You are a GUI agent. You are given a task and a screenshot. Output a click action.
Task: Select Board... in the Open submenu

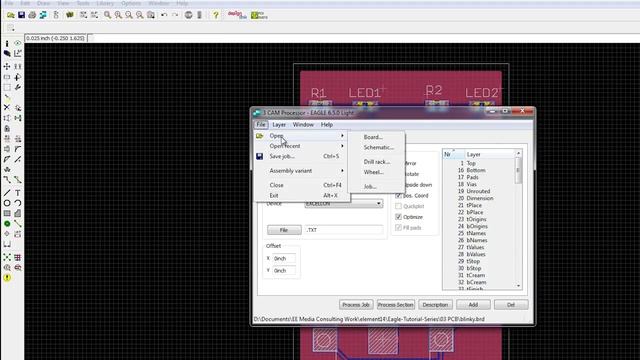[x=377, y=137]
